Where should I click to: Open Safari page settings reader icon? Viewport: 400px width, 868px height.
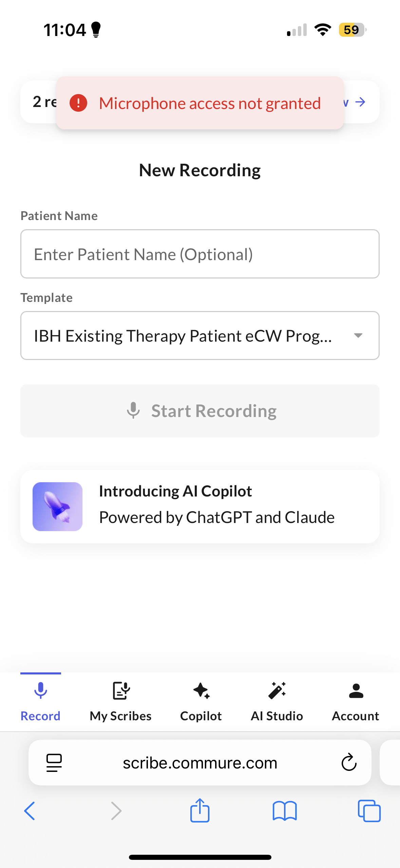[54, 763]
